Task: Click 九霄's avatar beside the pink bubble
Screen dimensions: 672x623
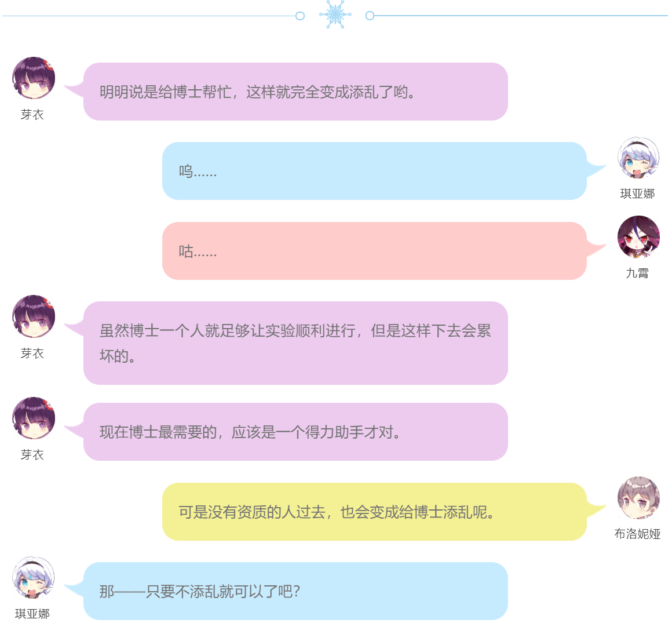Action: [x=638, y=237]
